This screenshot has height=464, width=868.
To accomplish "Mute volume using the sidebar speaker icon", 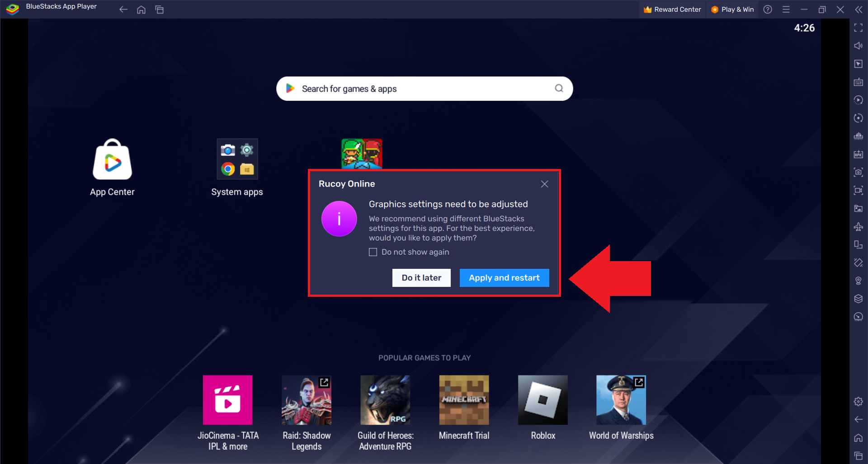I will 858,46.
